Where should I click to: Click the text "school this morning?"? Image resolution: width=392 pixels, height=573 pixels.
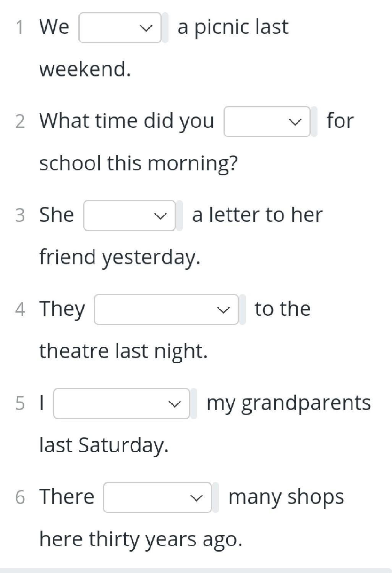coord(138,163)
